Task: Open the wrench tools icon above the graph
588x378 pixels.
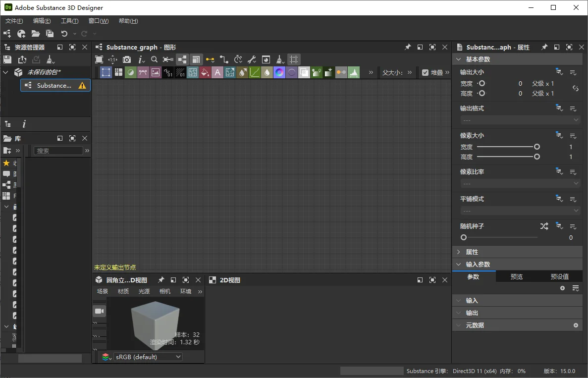Action: click(251, 59)
